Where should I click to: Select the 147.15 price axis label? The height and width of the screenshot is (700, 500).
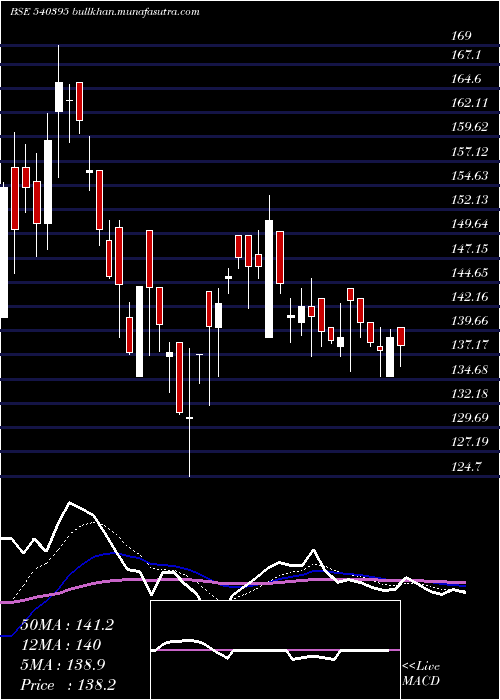(x=470, y=249)
